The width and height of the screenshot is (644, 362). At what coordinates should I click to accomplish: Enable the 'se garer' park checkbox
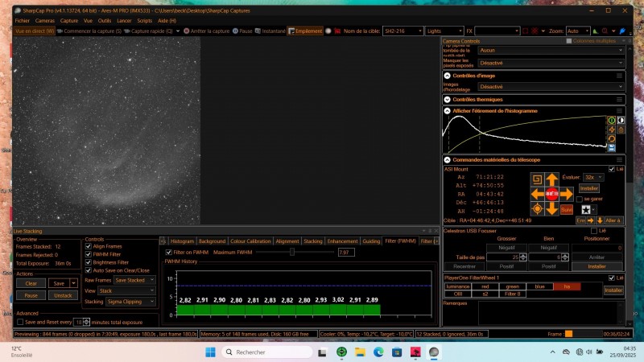tap(579, 199)
